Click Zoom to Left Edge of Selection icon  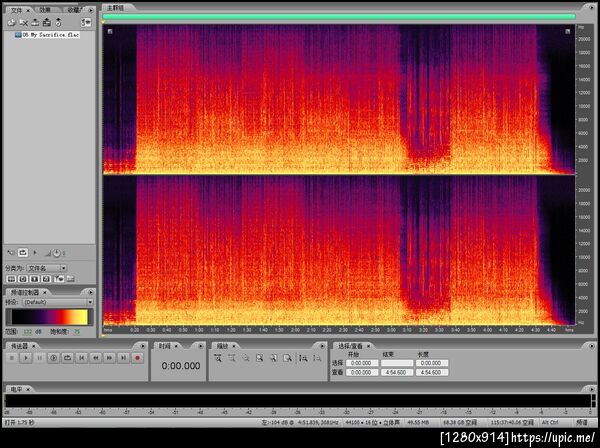pos(274,358)
